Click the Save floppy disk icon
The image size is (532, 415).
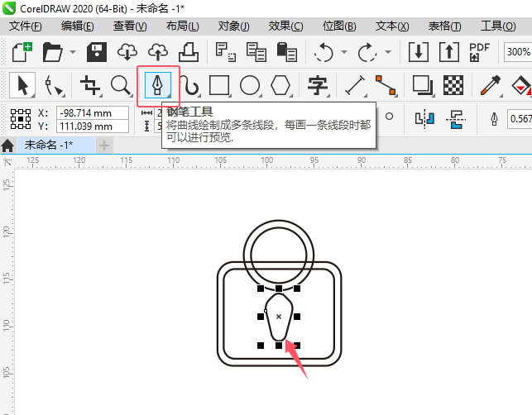(x=97, y=52)
